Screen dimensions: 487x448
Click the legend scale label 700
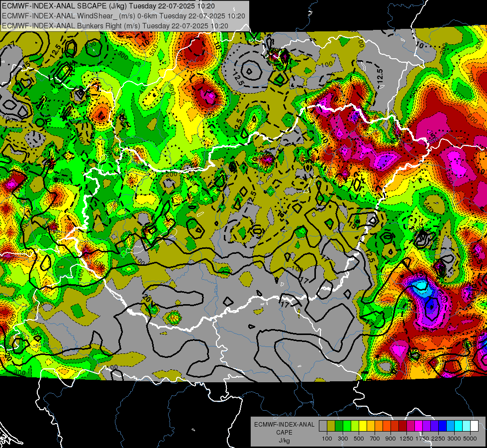(375, 439)
